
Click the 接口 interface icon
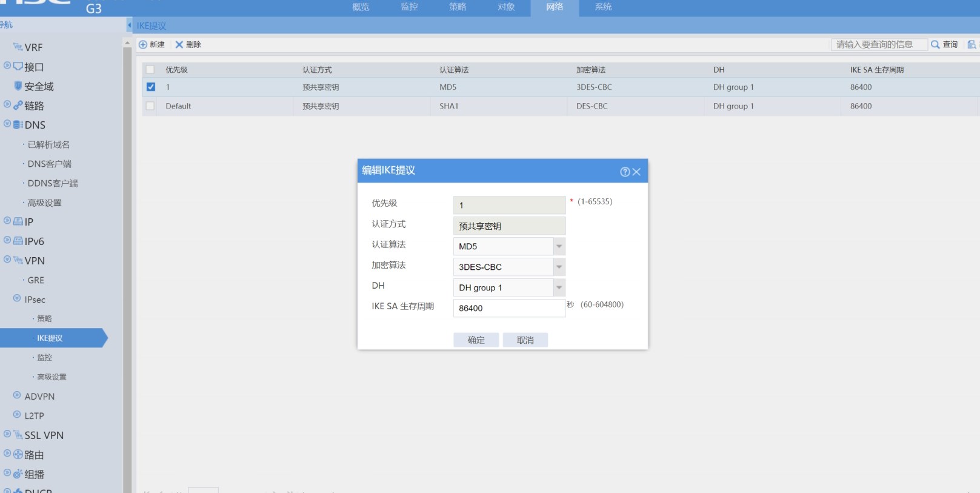[18, 66]
